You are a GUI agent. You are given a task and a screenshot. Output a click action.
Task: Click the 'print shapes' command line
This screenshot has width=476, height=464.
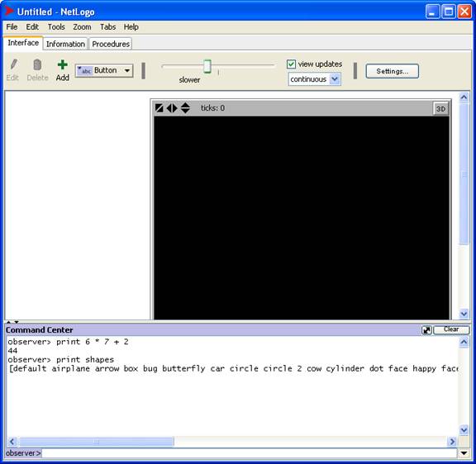click(60, 360)
